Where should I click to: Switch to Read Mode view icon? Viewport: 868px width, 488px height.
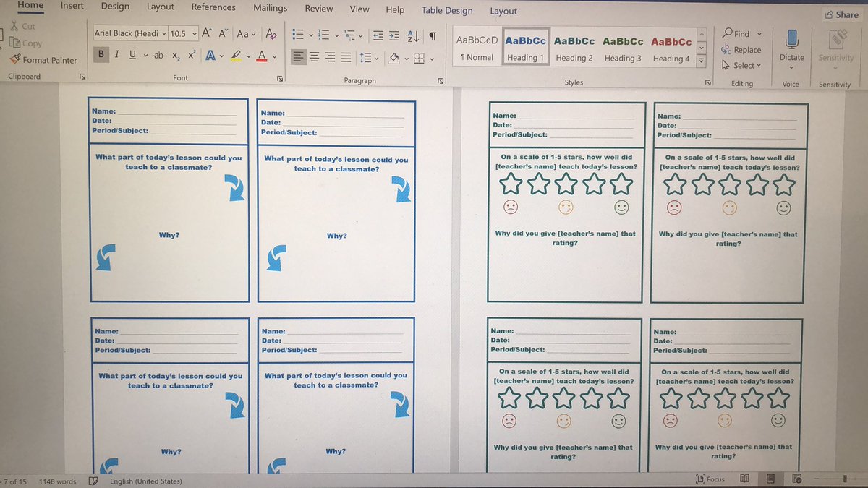(746, 479)
